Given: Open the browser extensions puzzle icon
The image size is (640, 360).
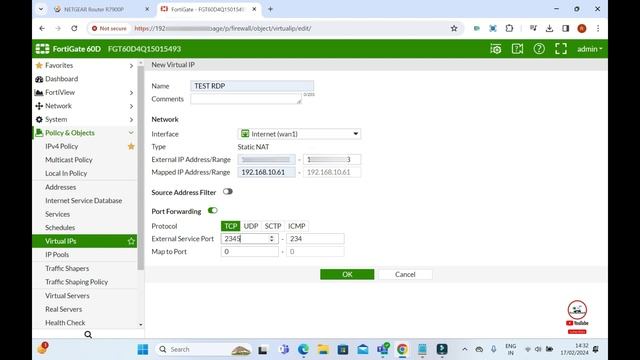Looking at the screenshot, I should pos(509,28).
